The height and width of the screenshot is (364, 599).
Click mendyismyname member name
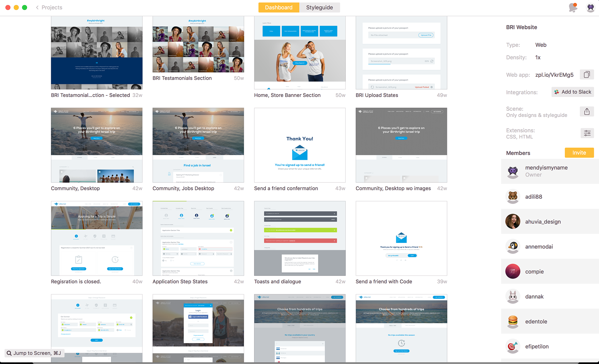pyautogui.click(x=546, y=167)
